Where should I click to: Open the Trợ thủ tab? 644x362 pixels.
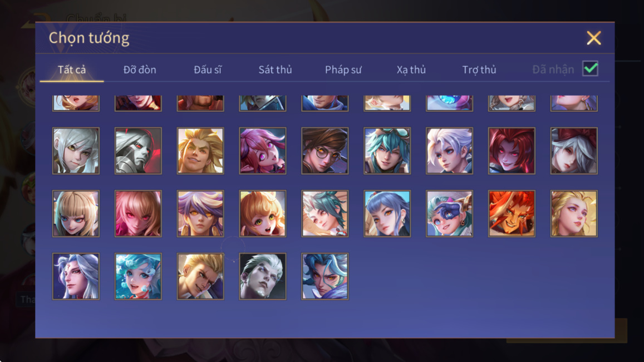tap(479, 70)
